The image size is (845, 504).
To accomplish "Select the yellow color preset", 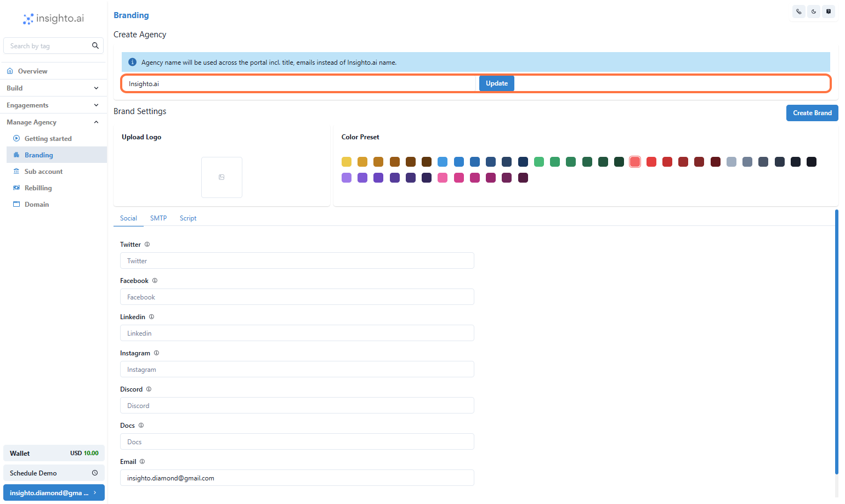I will (x=347, y=162).
